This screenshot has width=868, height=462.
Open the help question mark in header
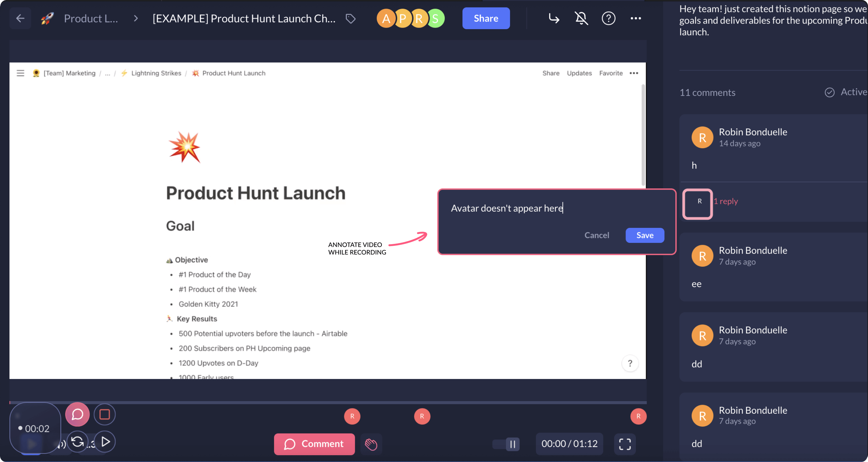pos(609,18)
